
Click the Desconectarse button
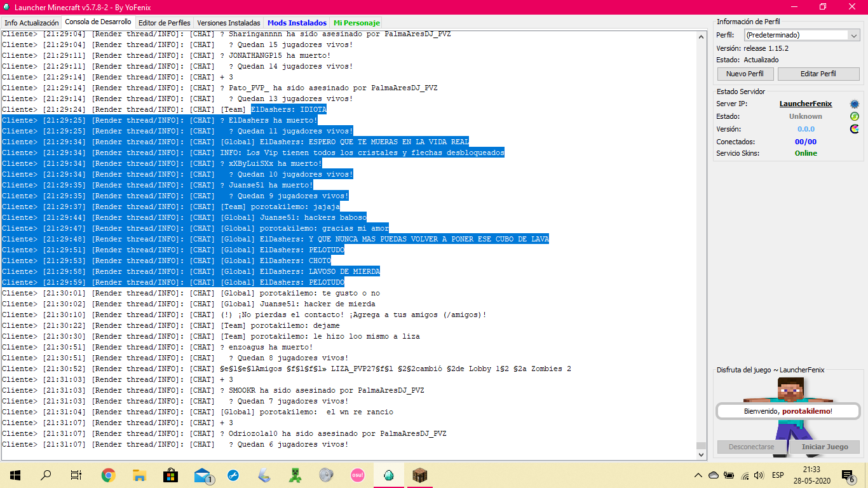pos(751,447)
